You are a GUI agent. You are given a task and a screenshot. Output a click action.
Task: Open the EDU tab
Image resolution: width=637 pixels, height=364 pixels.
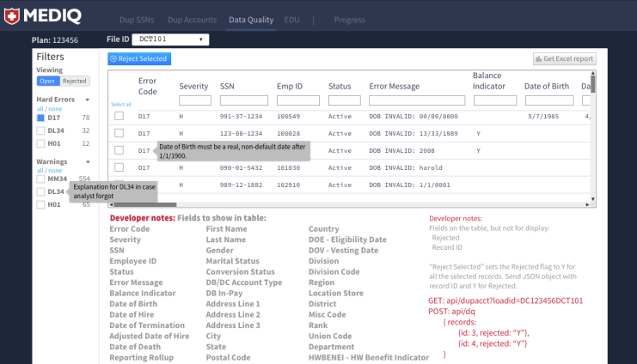point(291,20)
